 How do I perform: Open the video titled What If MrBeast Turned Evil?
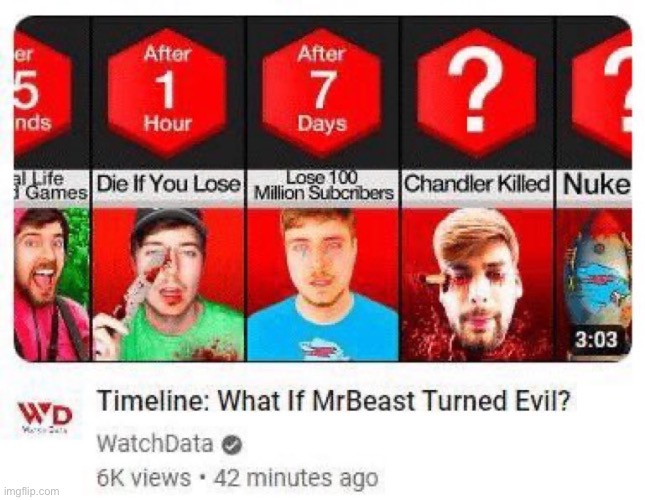[x=334, y=400]
